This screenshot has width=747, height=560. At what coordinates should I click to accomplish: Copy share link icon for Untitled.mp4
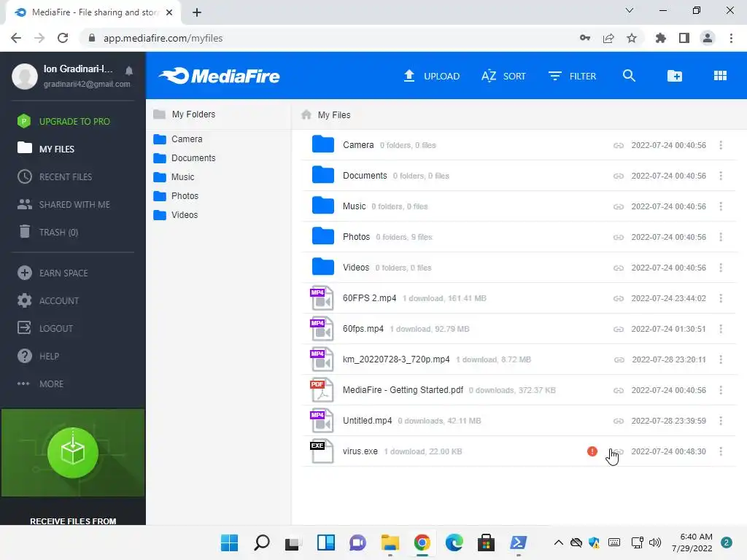click(619, 421)
